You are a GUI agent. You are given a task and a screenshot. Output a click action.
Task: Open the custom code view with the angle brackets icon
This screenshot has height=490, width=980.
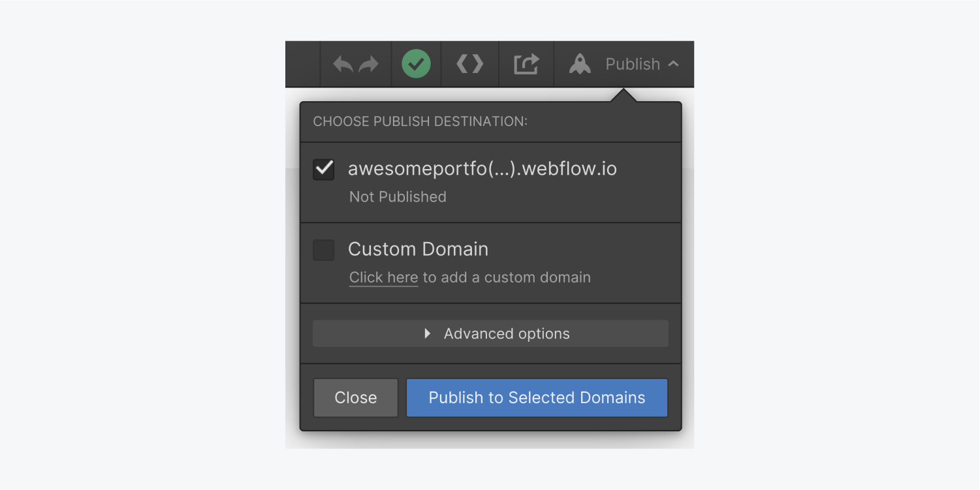(469, 63)
